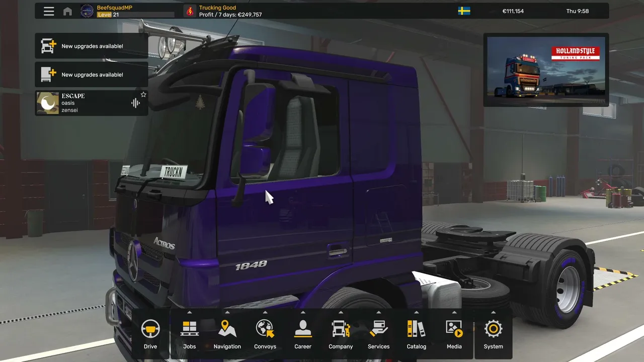This screenshot has height=362, width=644.
Task: Click the BeefsquadMP player name
Action: (115, 8)
